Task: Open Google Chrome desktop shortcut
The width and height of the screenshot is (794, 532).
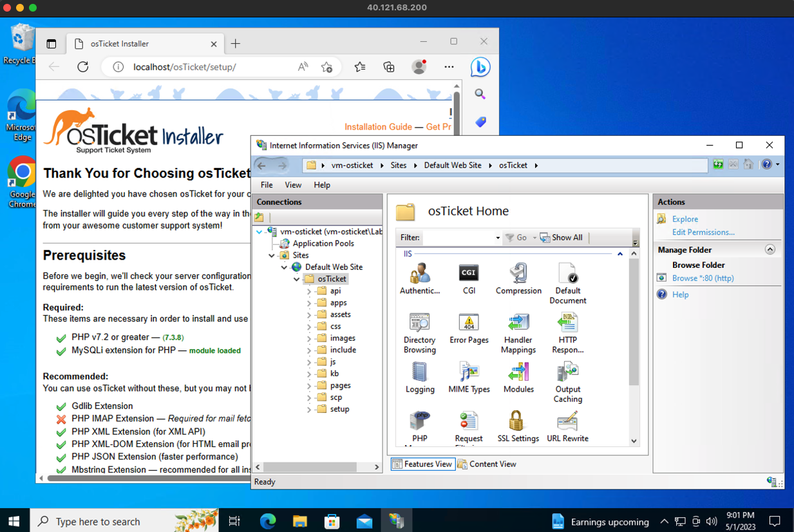Action: click(23, 182)
